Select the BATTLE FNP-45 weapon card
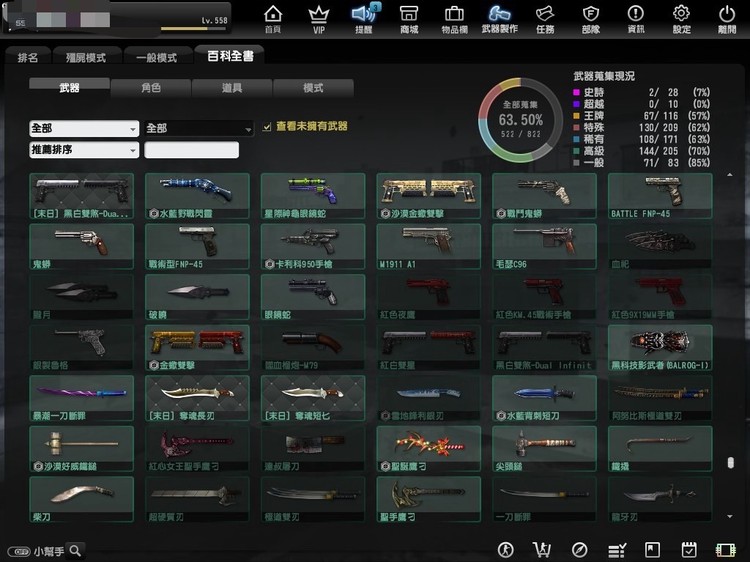 pos(660,196)
